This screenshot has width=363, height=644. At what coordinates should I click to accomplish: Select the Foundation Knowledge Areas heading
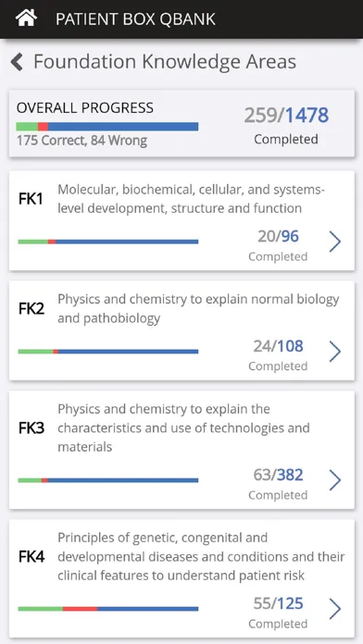pyautogui.click(x=165, y=62)
